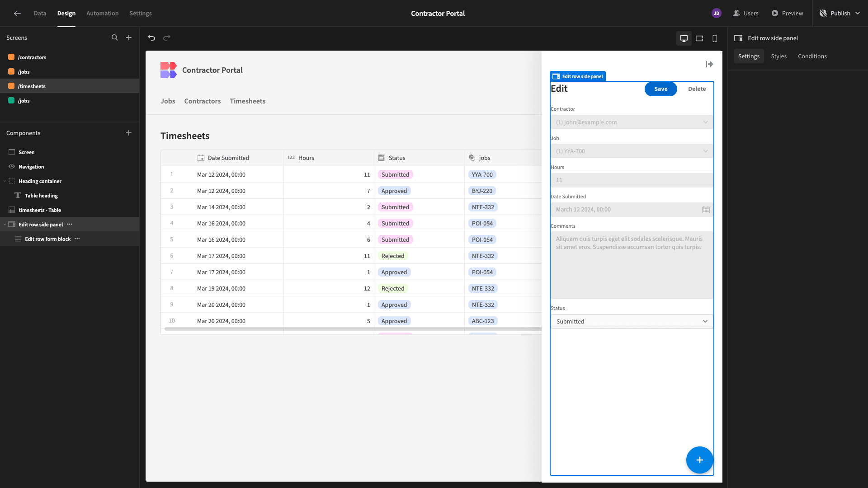Switch to tablet preview size

699,38
